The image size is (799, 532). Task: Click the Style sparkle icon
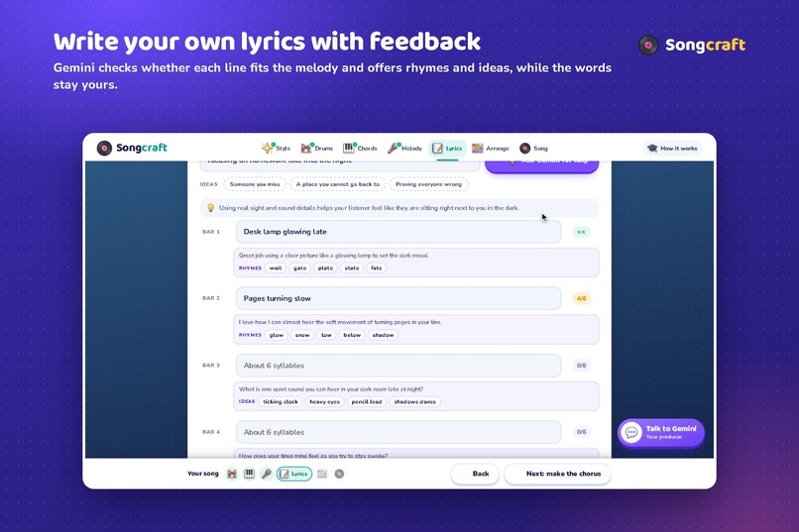pos(268,148)
